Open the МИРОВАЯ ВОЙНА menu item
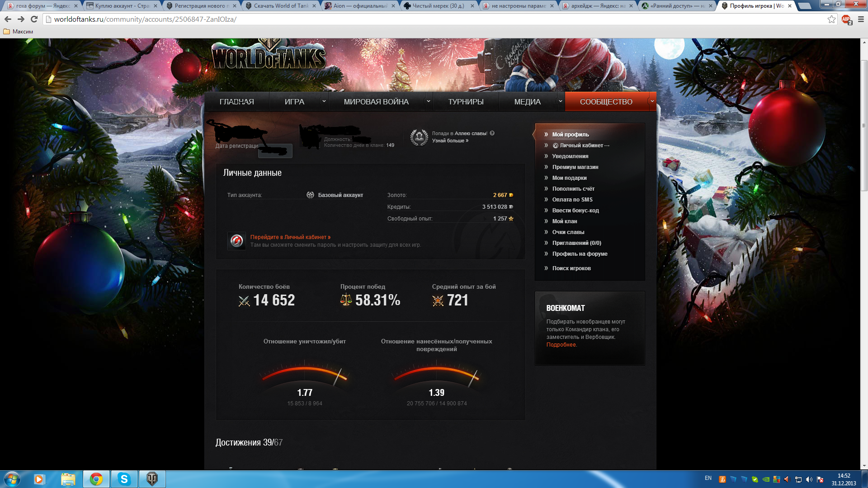 pos(376,102)
